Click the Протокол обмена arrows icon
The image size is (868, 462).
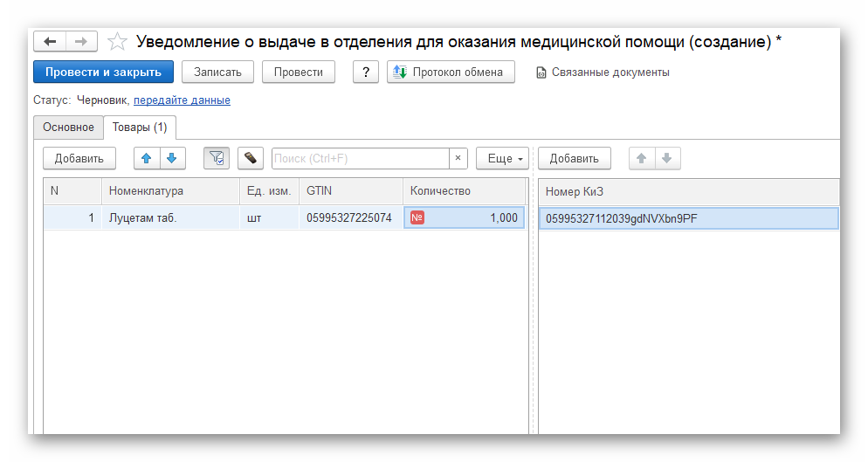point(400,72)
